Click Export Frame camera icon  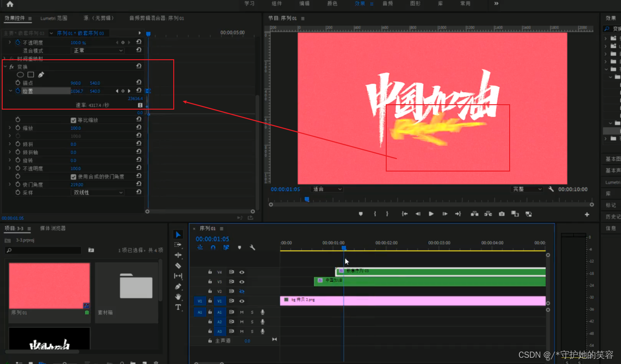click(502, 214)
